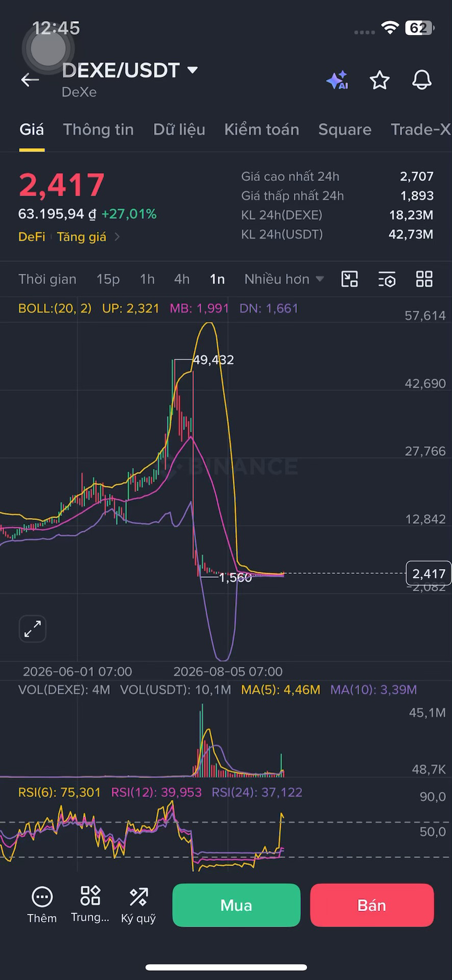This screenshot has height=980, width=452.
Task: Select the 1h timeframe
Action: pos(147,279)
